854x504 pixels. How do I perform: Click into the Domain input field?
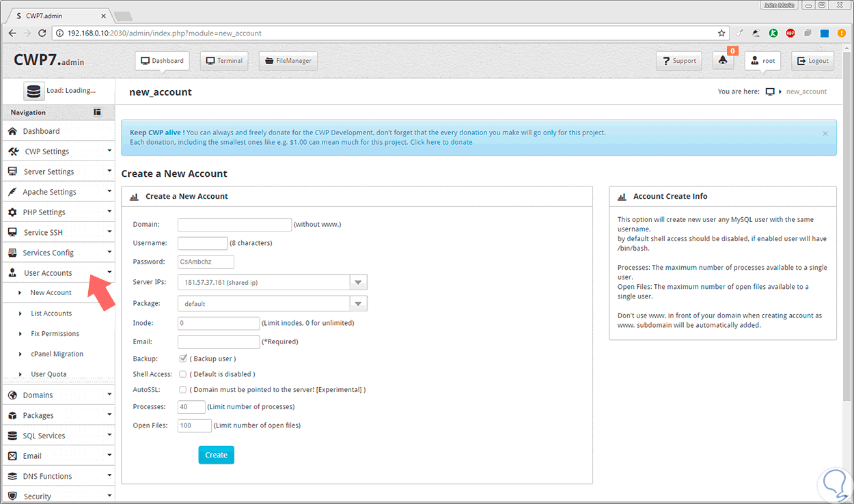[234, 225]
